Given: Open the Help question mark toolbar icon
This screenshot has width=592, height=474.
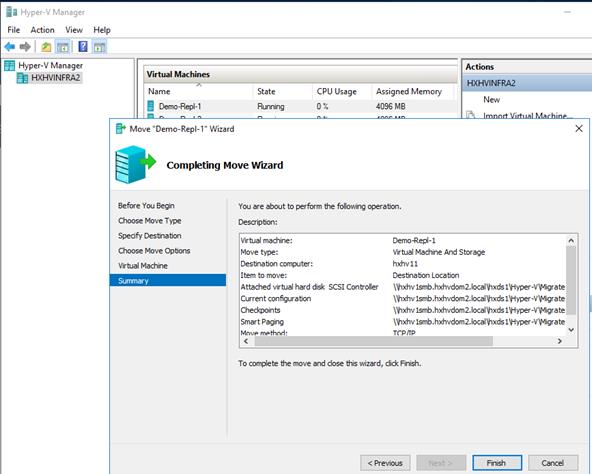Looking at the screenshot, I should (83, 46).
